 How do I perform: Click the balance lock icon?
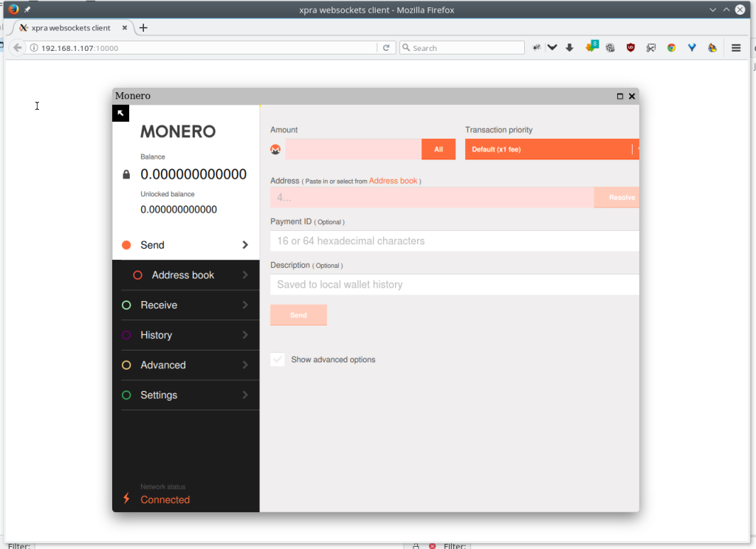pos(126,174)
